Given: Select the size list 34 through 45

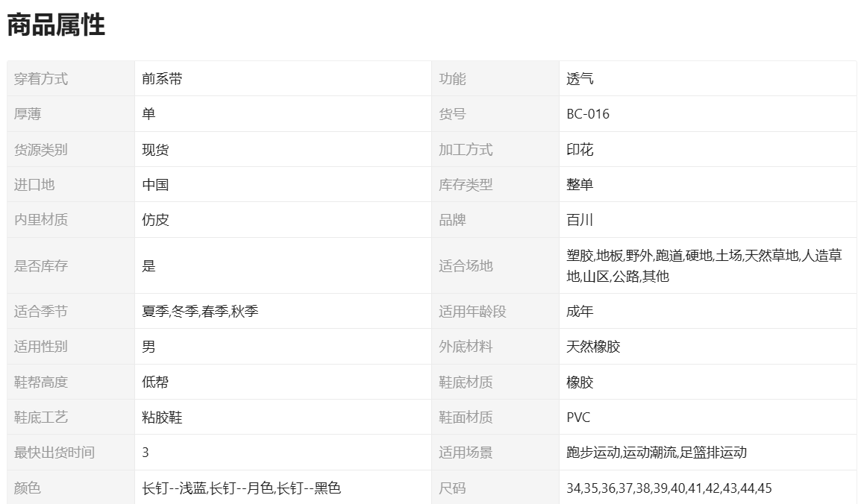Looking at the screenshot, I should coord(668,488).
